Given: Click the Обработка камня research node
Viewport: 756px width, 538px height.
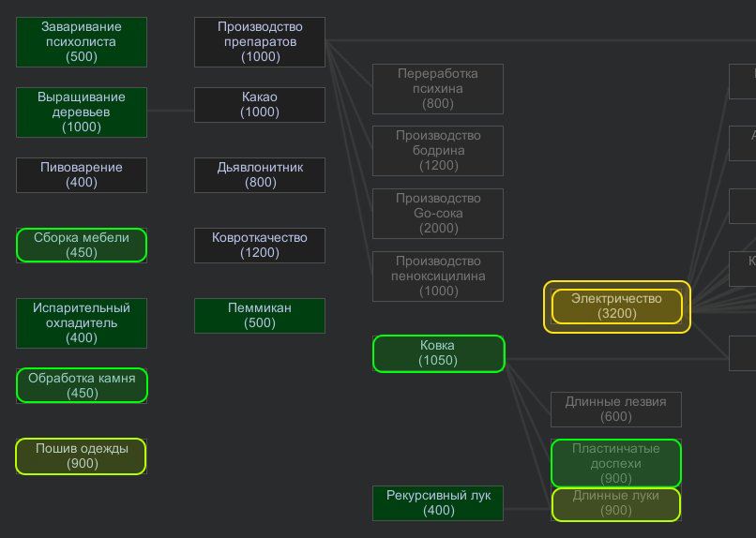Looking at the screenshot, I should (82, 385).
